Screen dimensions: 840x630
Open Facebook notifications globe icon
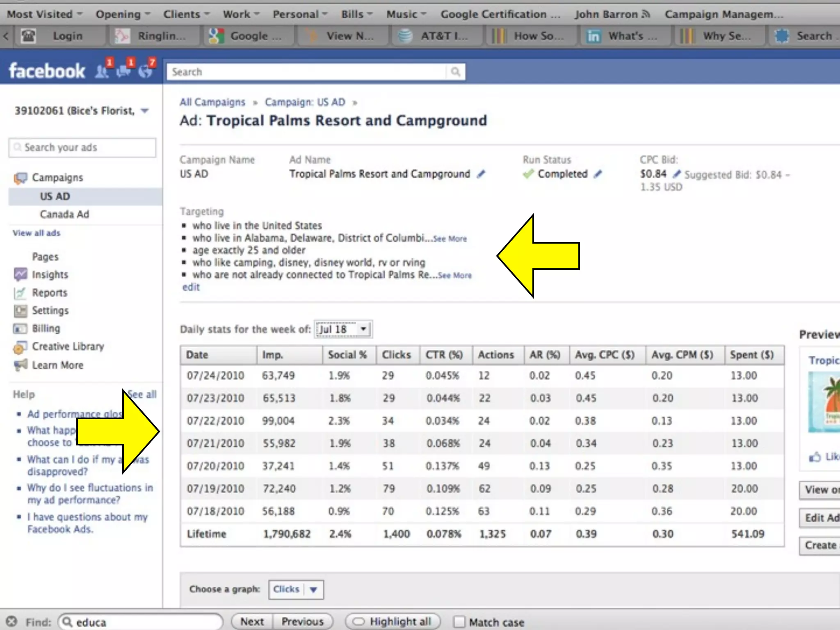[145, 71]
